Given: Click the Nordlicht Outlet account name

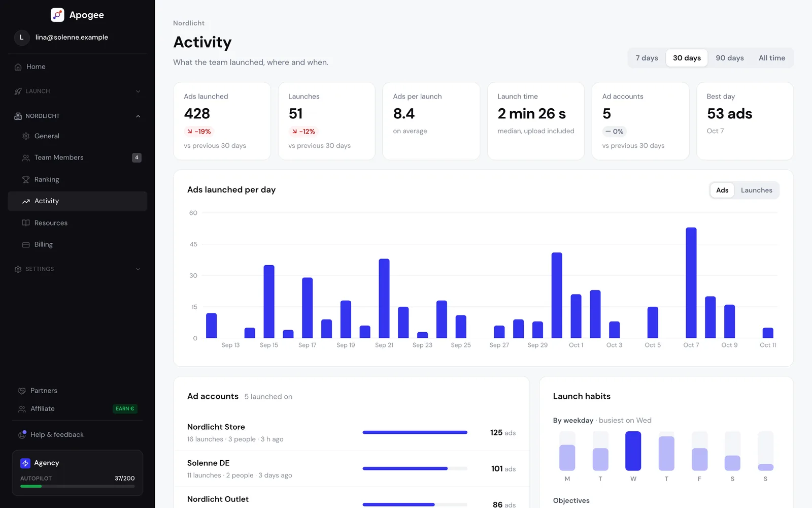Looking at the screenshot, I should [218, 499].
